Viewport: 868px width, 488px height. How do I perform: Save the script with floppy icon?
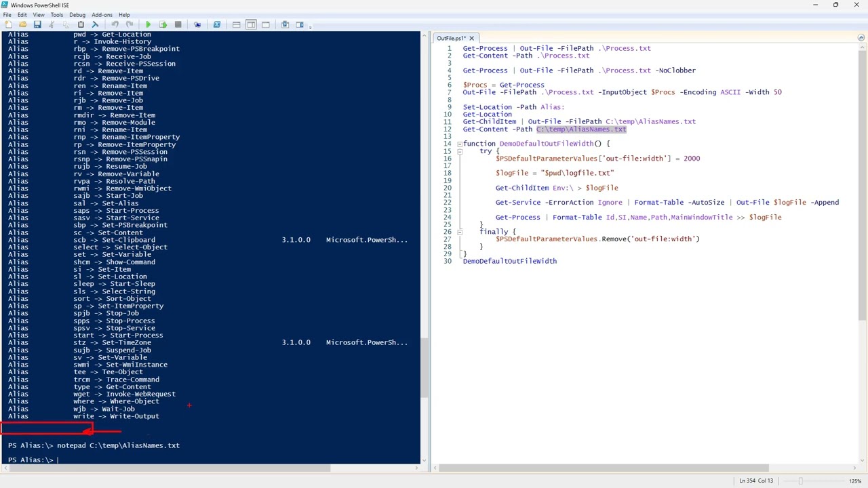point(37,24)
